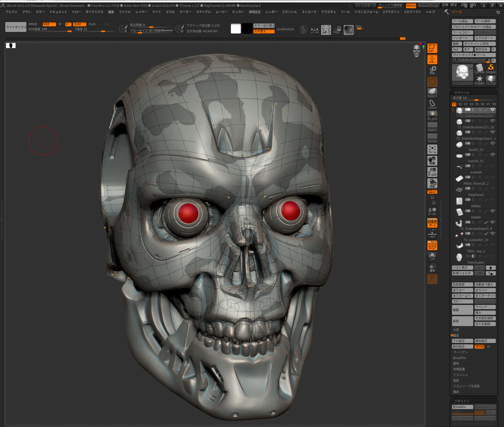504x427 pixels.
Task: Toggle the MRGB button
Action: [34, 24]
